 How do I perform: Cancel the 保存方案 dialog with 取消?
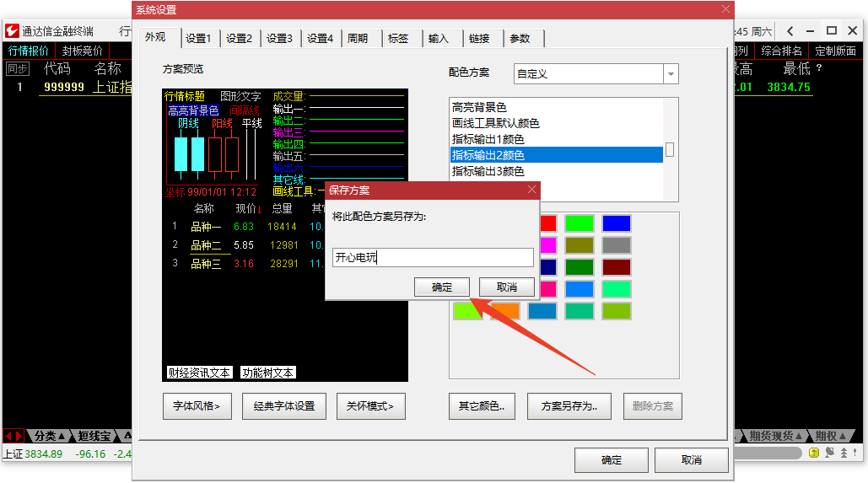click(x=507, y=287)
